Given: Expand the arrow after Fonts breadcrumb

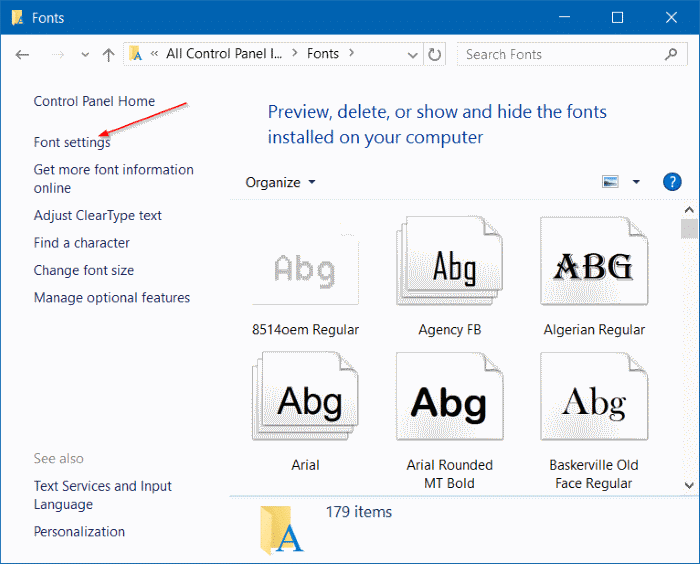Looking at the screenshot, I should (351, 53).
